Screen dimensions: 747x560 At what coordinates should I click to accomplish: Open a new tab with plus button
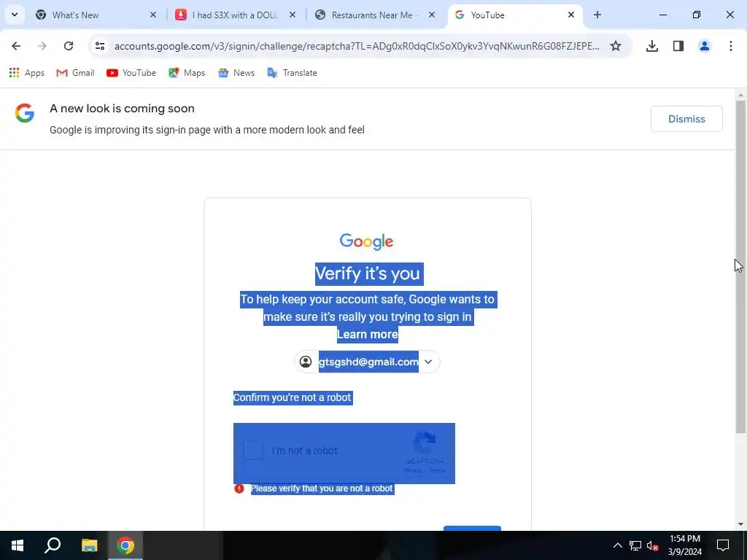(597, 15)
